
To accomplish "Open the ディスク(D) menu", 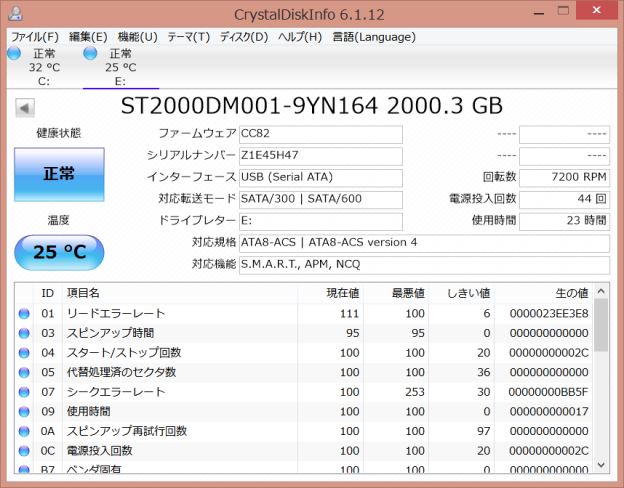I will (244, 37).
